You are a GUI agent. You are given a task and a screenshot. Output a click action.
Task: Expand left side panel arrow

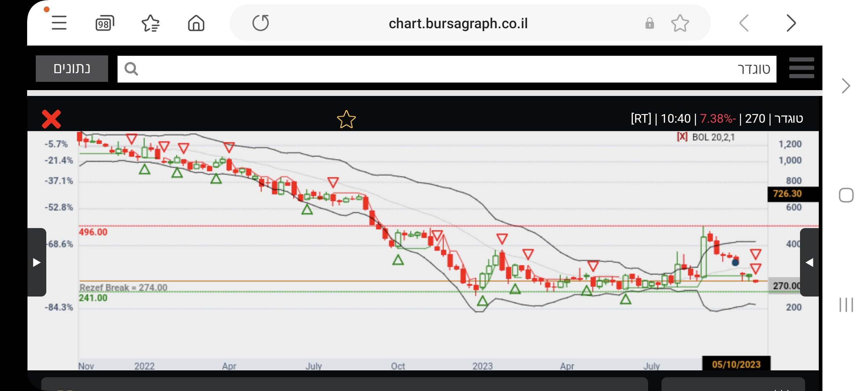[x=37, y=262]
